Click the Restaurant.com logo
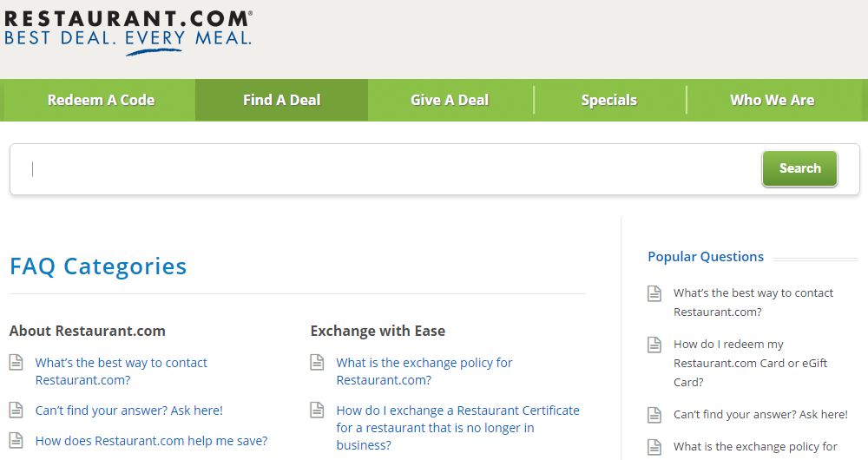 (x=128, y=32)
